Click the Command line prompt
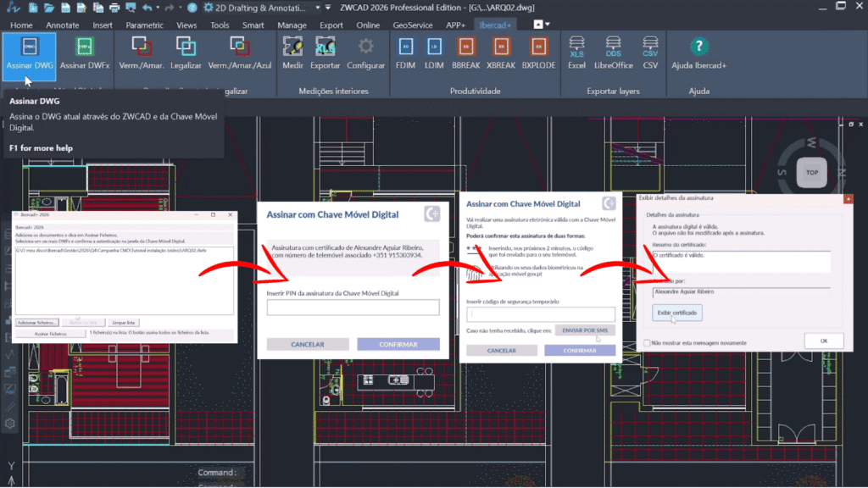Image resolution: width=868 pixels, height=488 pixels. point(218,472)
